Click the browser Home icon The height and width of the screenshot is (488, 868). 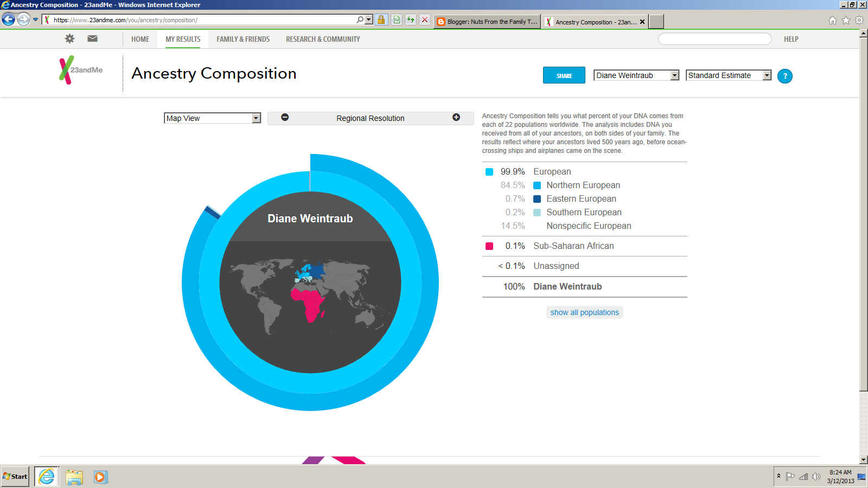(x=833, y=20)
